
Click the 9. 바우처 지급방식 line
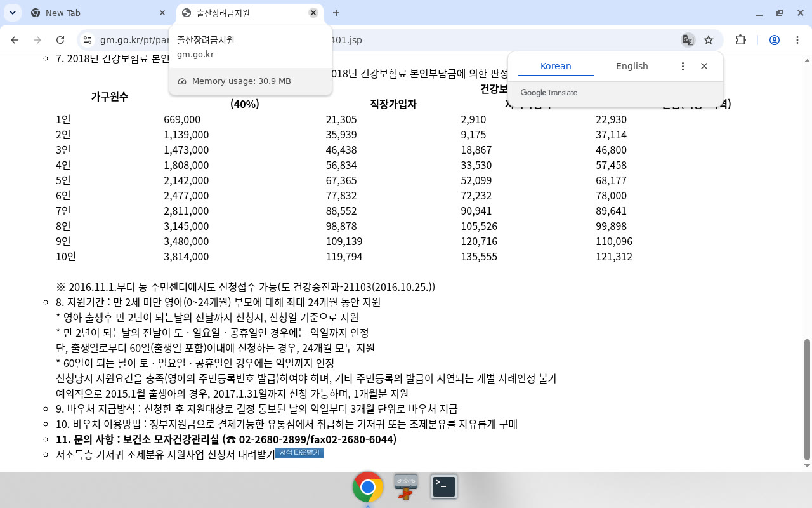(257, 409)
